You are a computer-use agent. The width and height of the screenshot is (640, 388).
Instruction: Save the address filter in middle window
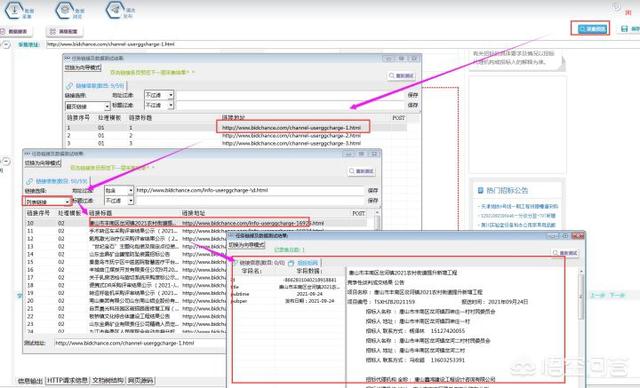pos(373,191)
